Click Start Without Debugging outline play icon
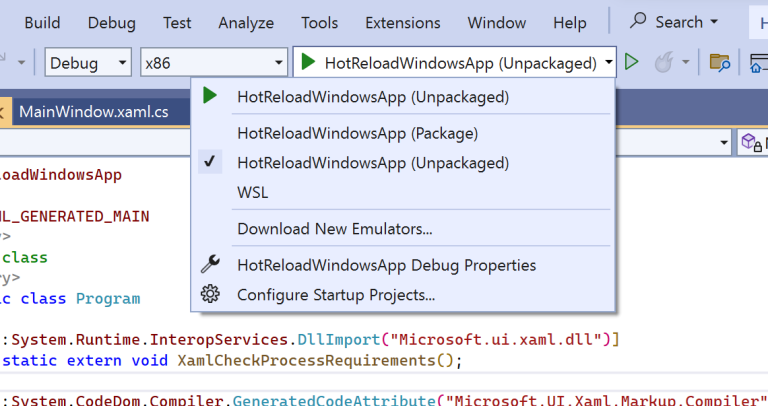Screen dimensions: 768x406 click(x=631, y=62)
